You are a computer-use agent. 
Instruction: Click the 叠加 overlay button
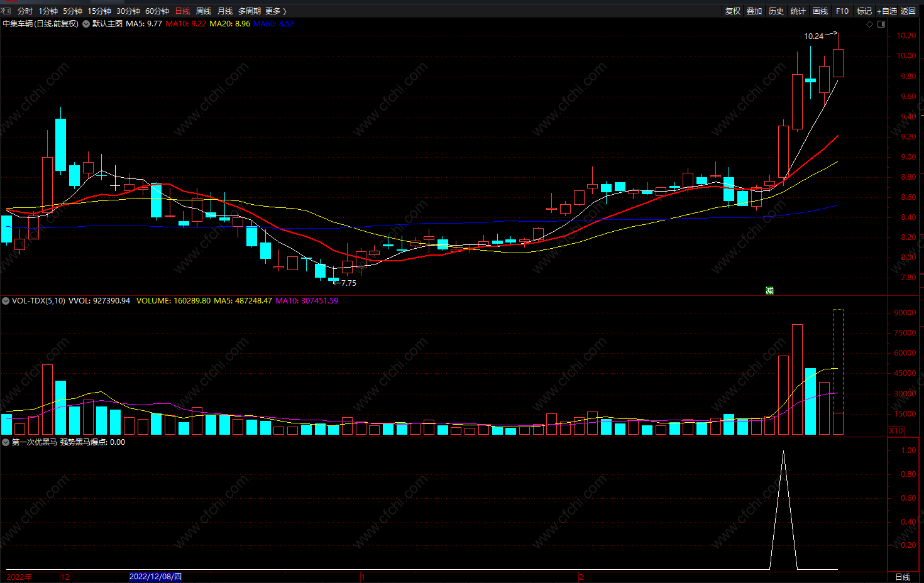pyautogui.click(x=754, y=11)
